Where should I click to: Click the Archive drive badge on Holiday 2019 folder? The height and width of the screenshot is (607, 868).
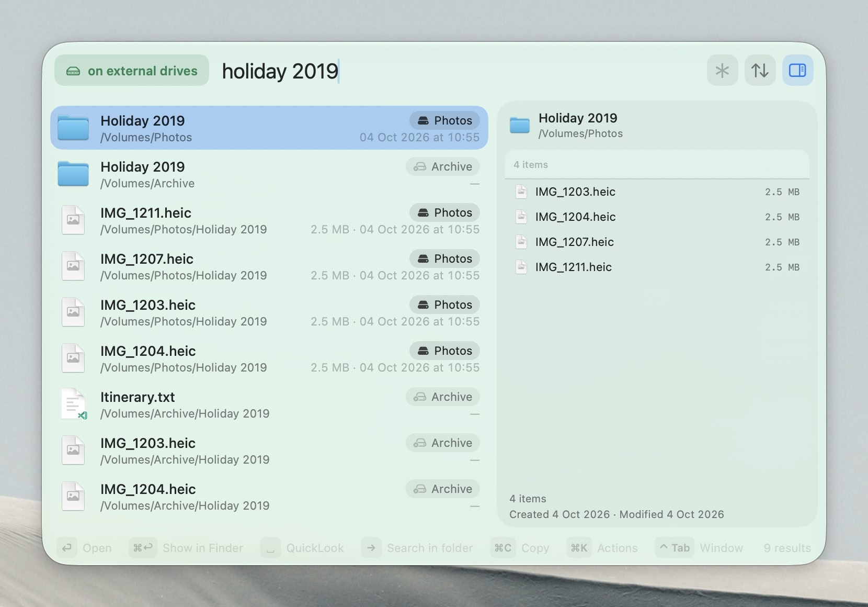[443, 166]
